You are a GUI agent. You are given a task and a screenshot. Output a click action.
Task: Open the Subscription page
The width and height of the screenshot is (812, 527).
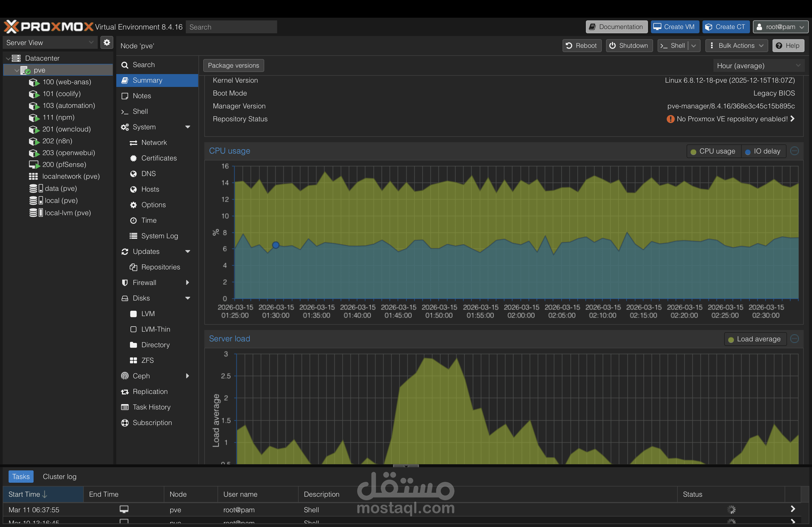pos(152,423)
